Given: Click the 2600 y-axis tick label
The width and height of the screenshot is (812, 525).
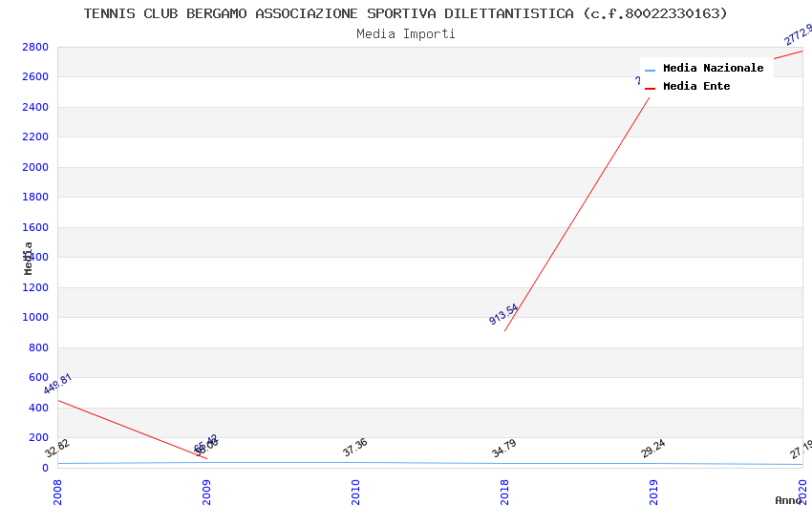Looking at the screenshot, I should tap(35, 76).
